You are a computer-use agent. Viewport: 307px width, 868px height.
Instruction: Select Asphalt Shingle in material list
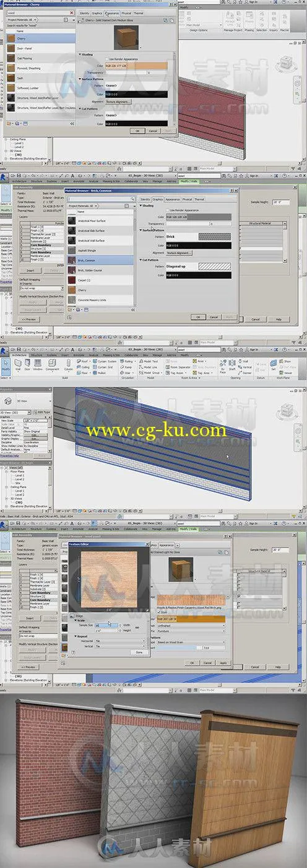pyautogui.click(x=100, y=249)
